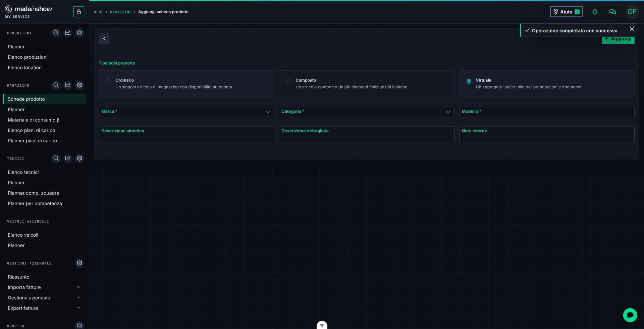Open Produzioni settings gear
The width and height of the screenshot is (644, 329).
pos(79,33)
